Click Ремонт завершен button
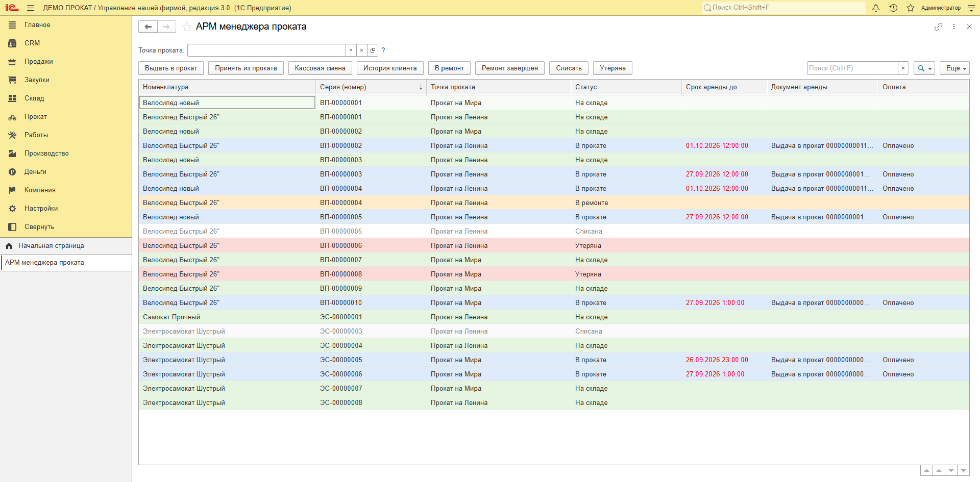The height and width of the screenshot is (482, 980). coord(510,68)
